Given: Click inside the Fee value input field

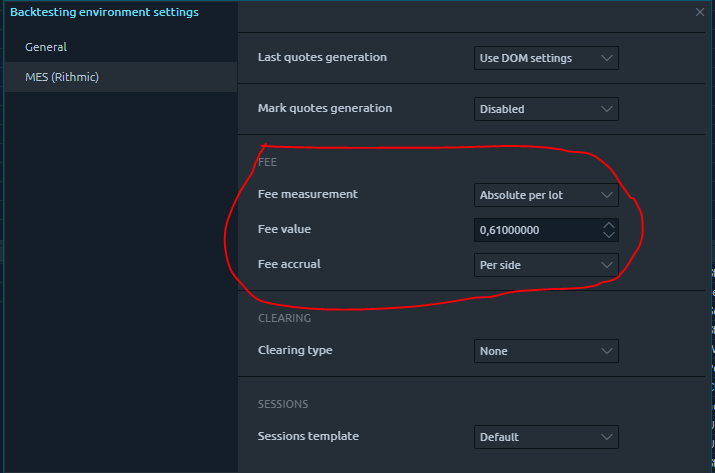Looking at the screenshot, I should tap(535, 230).
